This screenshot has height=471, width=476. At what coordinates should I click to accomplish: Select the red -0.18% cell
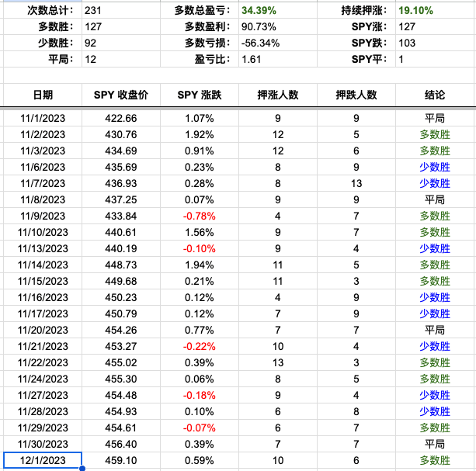[200, 395]
